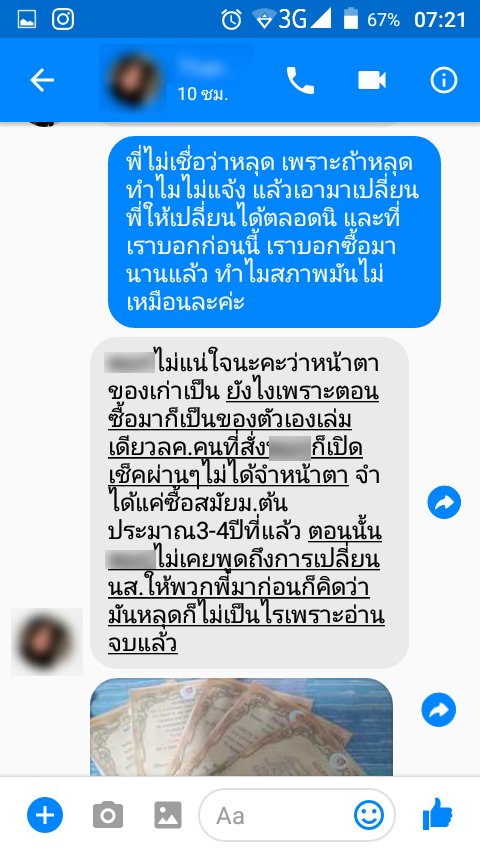This screenshot has width=480, height=854.
Task: Tap the Instagram notification icon in status bar
Action: click(63, 20)
